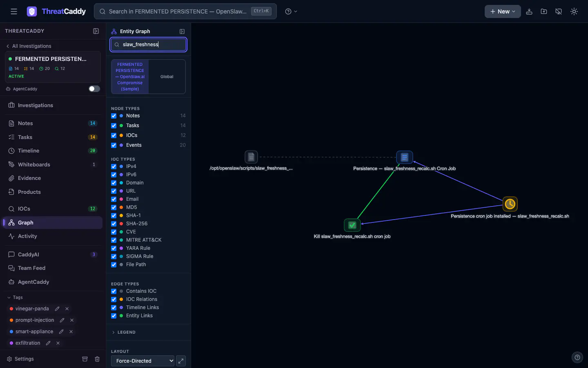Screen dimensions: 588x368
Task: Expand the Legend section
Action: click(124, 332)
